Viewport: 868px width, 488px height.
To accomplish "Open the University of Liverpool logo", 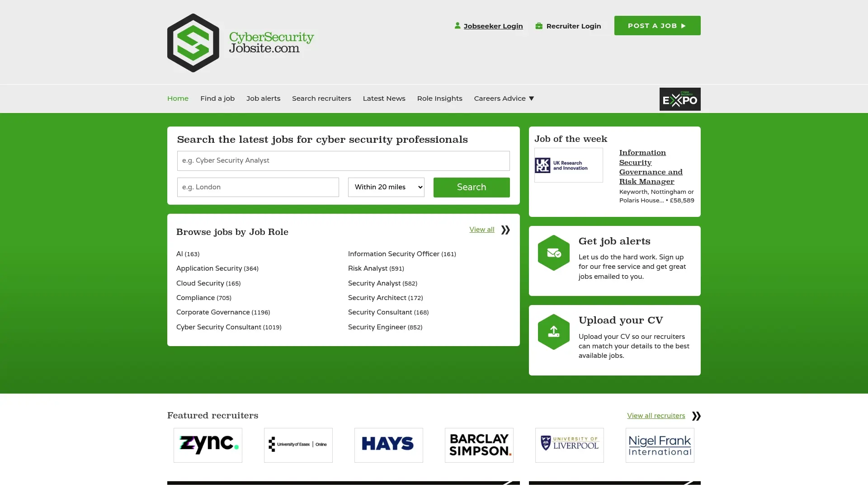I will click(x=570, y=445).
